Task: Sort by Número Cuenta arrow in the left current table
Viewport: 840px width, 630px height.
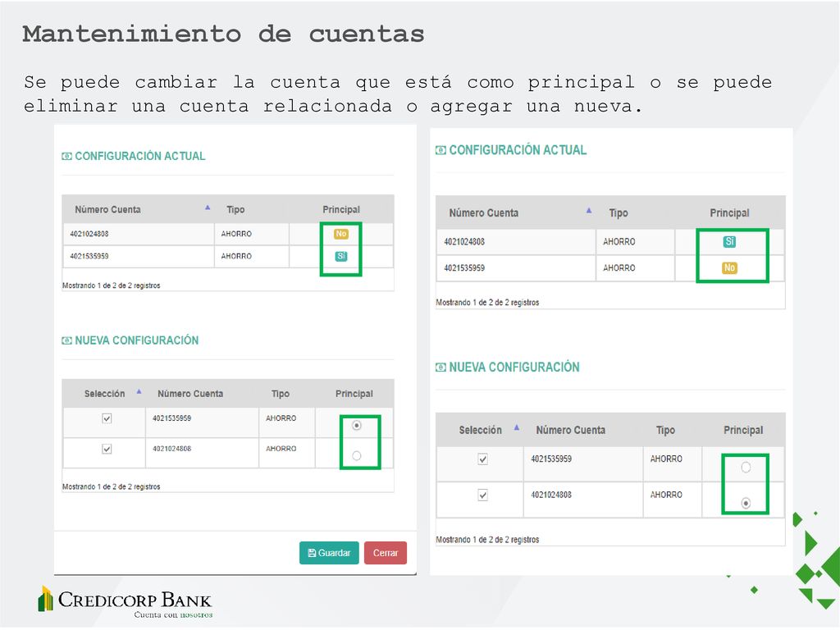Action: (x=208, y=208)
